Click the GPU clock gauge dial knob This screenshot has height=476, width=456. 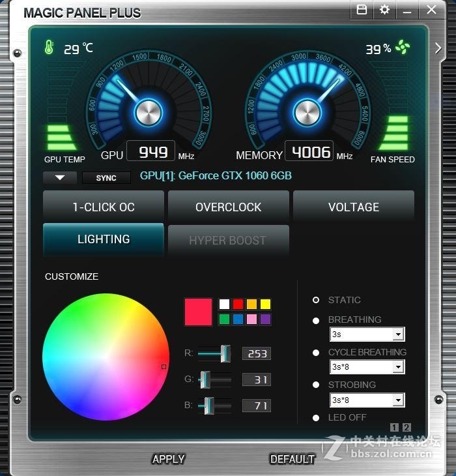click(x=149, y=113)
